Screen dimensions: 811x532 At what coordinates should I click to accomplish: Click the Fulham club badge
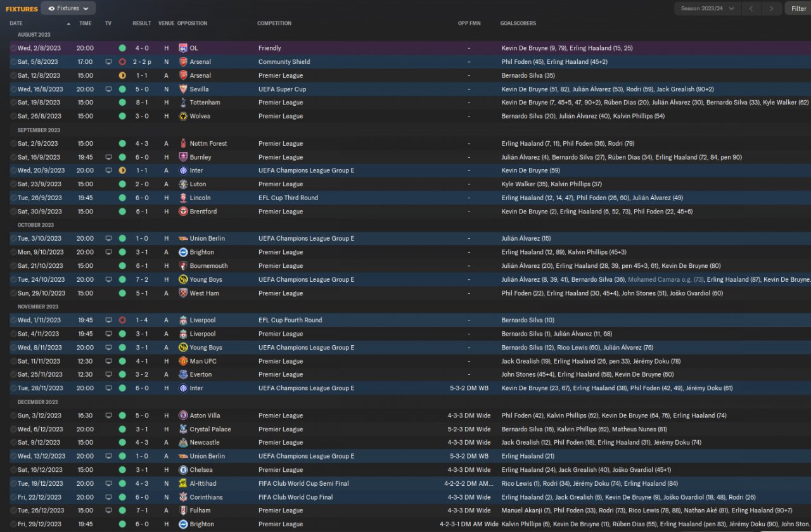[183, 510]
